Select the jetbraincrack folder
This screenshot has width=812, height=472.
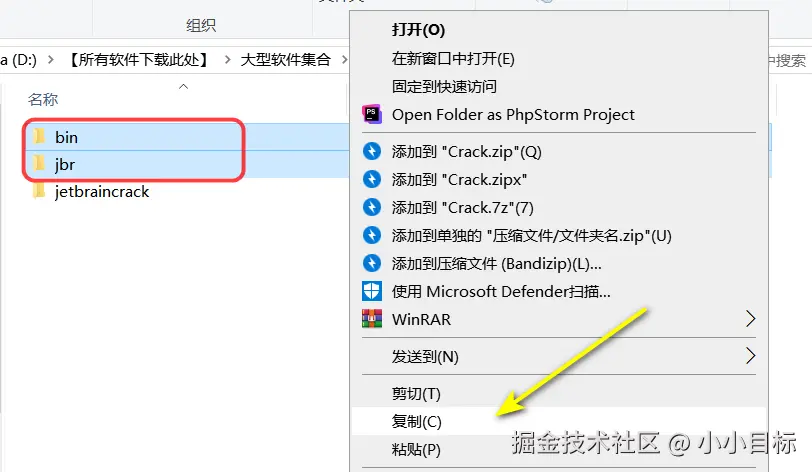click(101, 191)
